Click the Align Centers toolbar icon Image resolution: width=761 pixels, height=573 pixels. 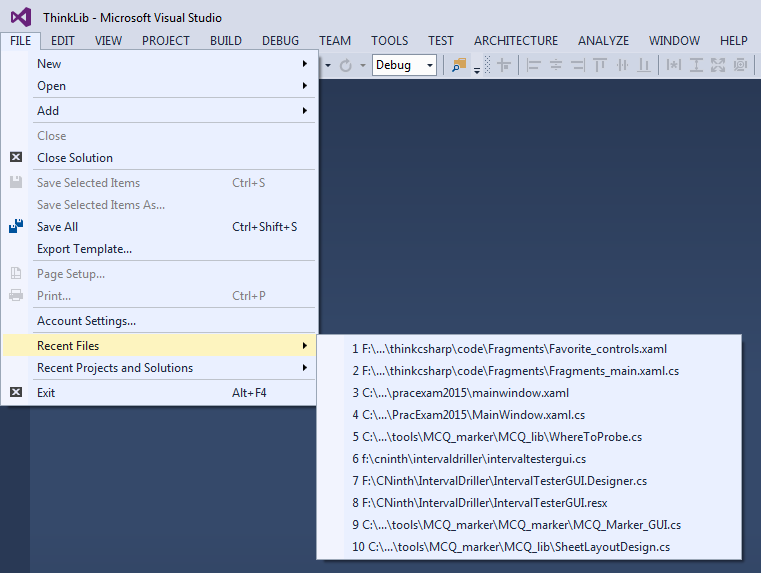[x=556, y=65]
